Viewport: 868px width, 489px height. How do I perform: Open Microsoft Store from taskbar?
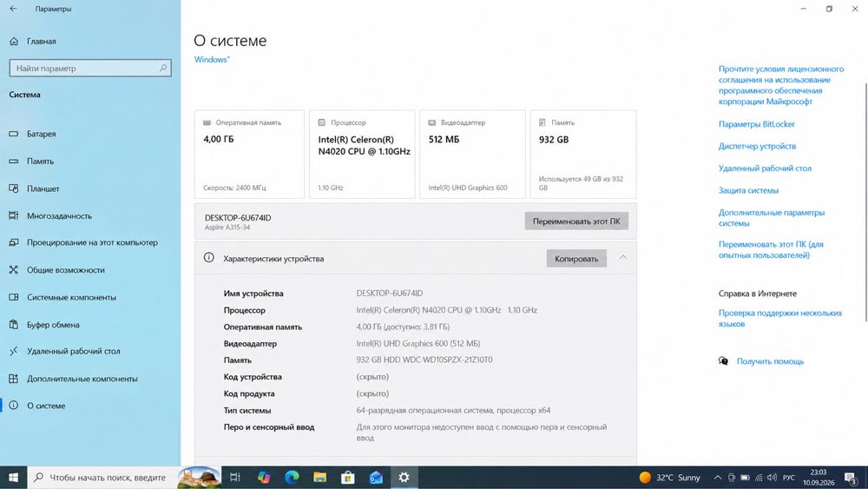point(348,477)
